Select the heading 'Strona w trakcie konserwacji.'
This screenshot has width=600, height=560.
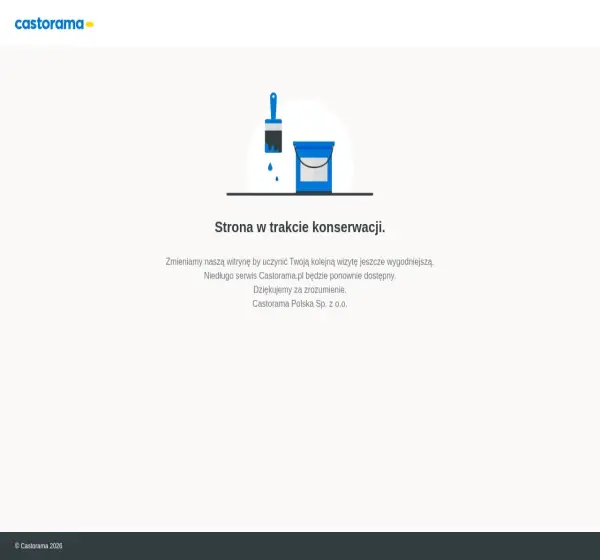pos(300,227)
